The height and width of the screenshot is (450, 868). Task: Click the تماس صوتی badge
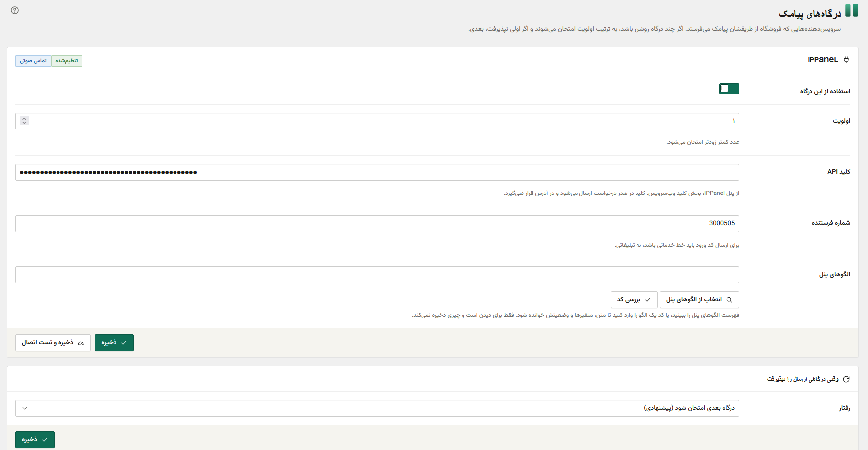[x=33, y=61]
